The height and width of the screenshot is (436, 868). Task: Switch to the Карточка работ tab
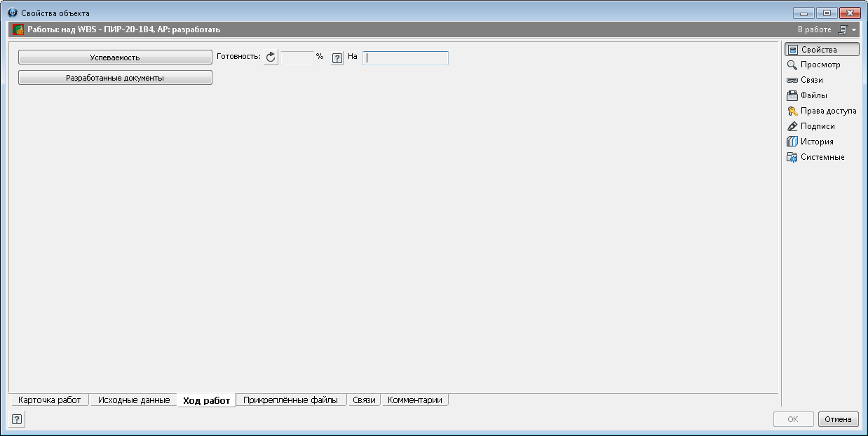click(x=49, y=400)
